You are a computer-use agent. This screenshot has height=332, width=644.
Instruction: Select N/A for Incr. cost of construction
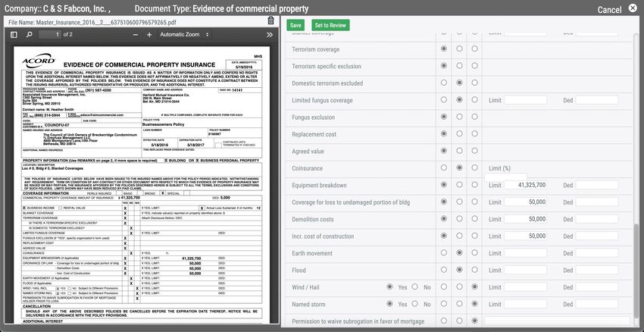tap(475, 236)
